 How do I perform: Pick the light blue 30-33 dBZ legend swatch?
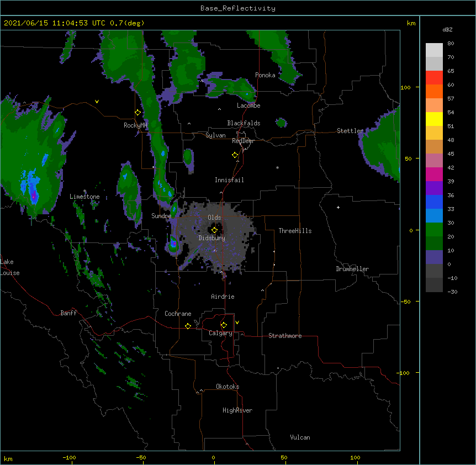[434, 215]
